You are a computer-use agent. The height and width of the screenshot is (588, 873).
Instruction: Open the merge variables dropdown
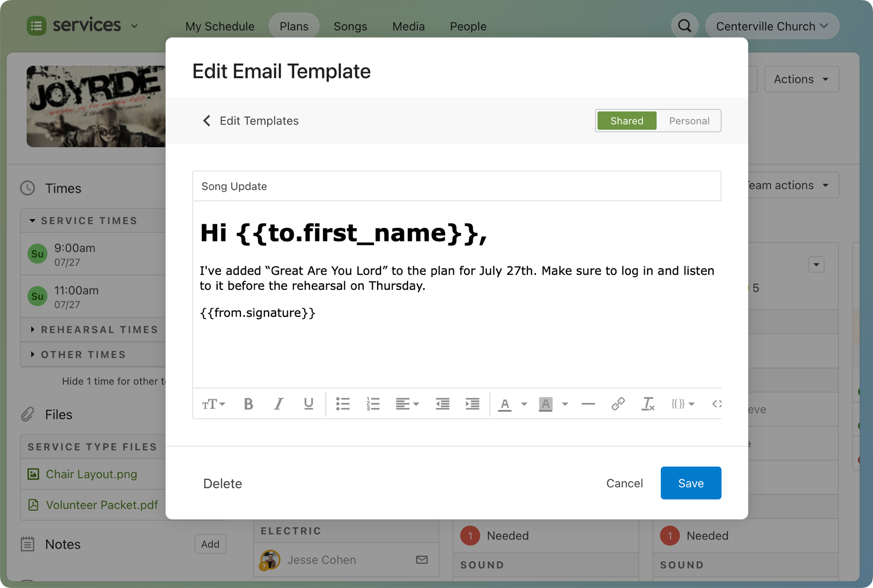[x=683, y=404]
